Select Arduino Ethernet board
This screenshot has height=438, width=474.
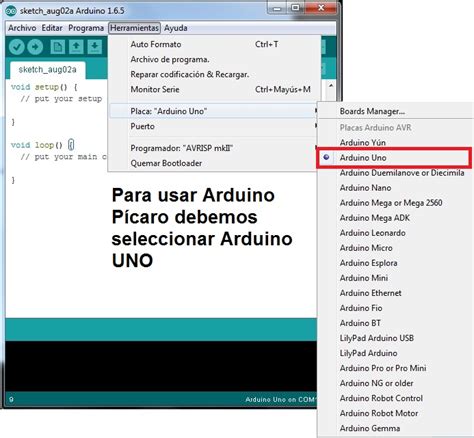click(x=395, y=293)
